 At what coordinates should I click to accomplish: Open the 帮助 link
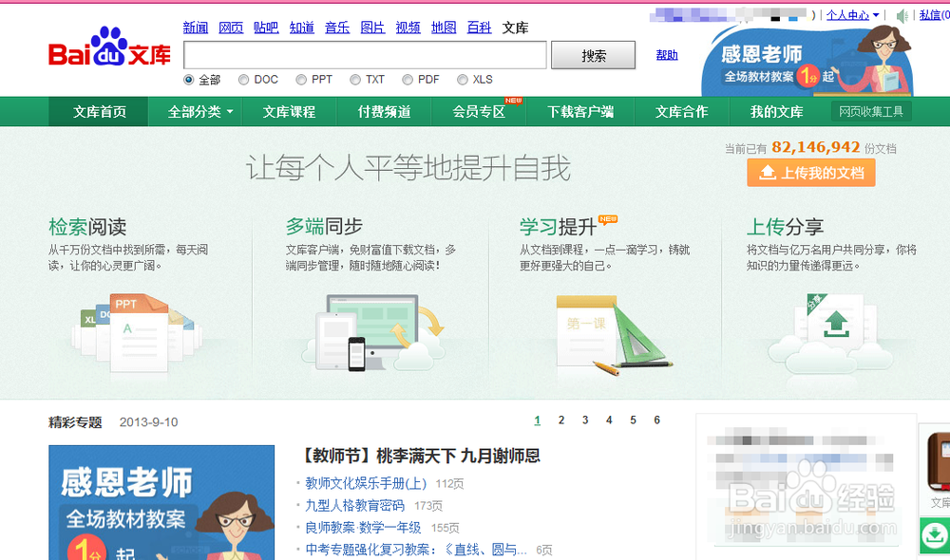pyautogui.click(x=667, y=55)
